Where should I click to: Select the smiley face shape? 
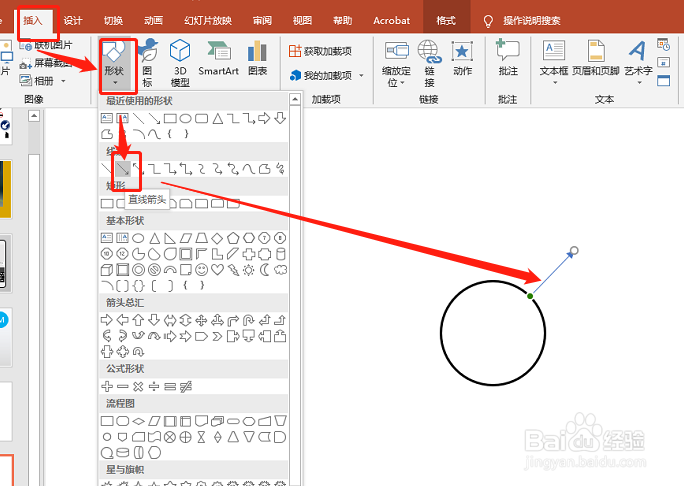[201, 270]
